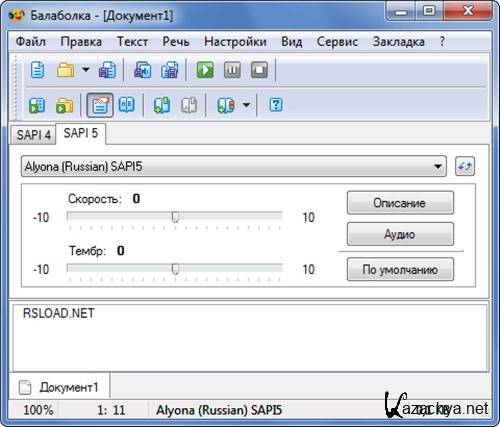Screen dimensions: 500x427
Task: Close the Балаболка window
Action: click(x=468, y=11)
